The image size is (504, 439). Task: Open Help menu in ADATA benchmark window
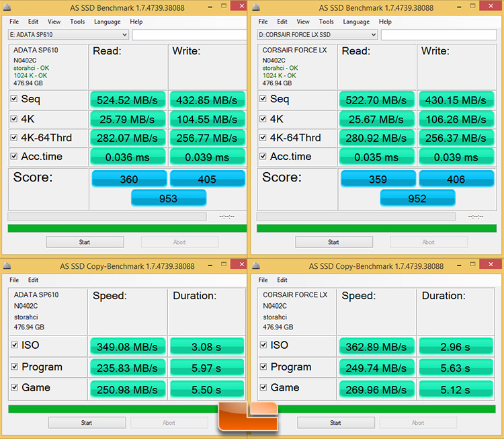tap(136, 22)
